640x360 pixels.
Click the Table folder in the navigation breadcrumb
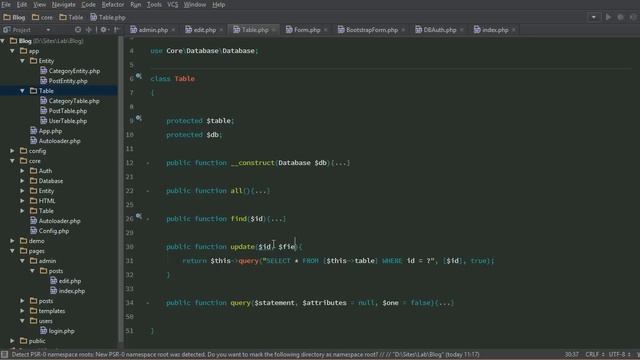71,17
